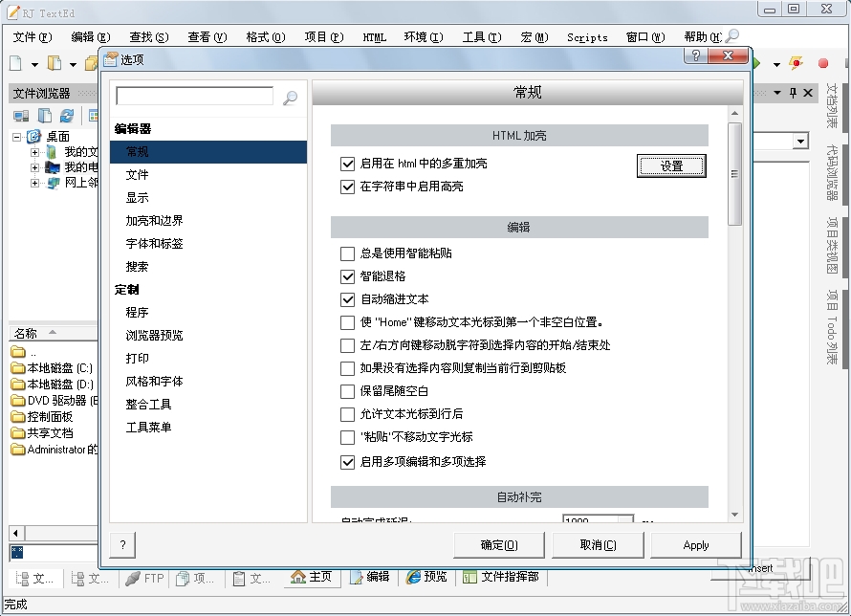Switch to the 主页 (Home) tab
This screenshot has height=616, width=851.
(311, 577)
